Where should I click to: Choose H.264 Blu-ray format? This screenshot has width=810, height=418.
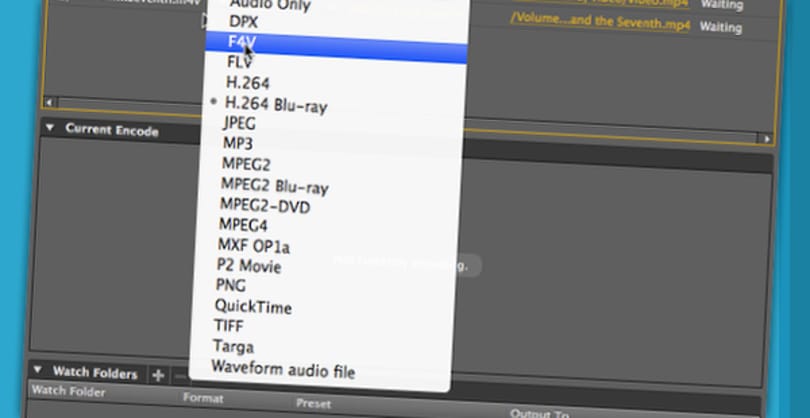(276, 105)
